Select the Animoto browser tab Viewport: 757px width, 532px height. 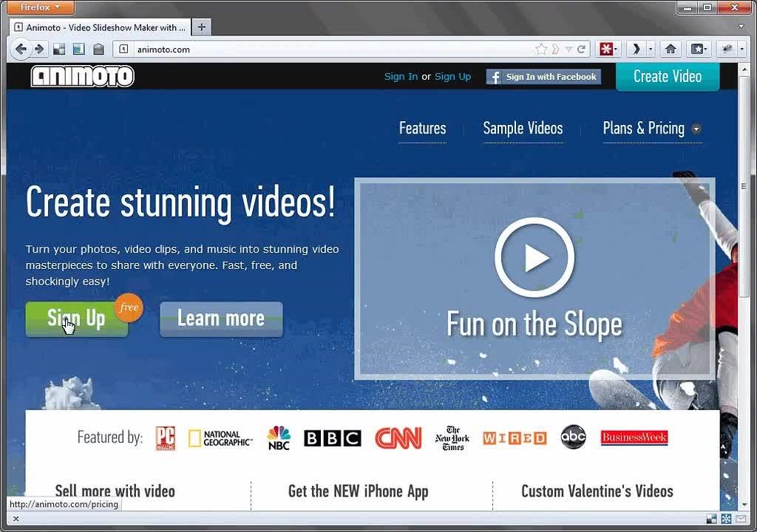[101, 27]
